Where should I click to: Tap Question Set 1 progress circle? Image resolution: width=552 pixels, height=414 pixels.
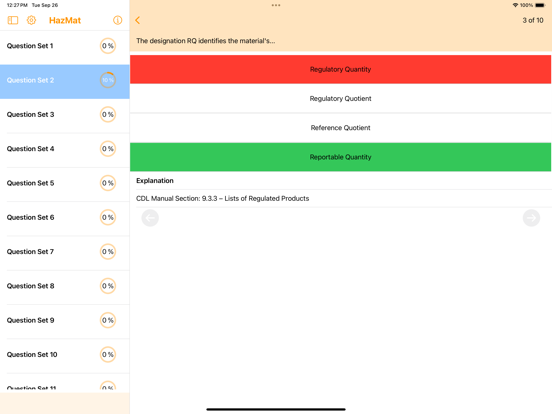[x=108, y=46]
